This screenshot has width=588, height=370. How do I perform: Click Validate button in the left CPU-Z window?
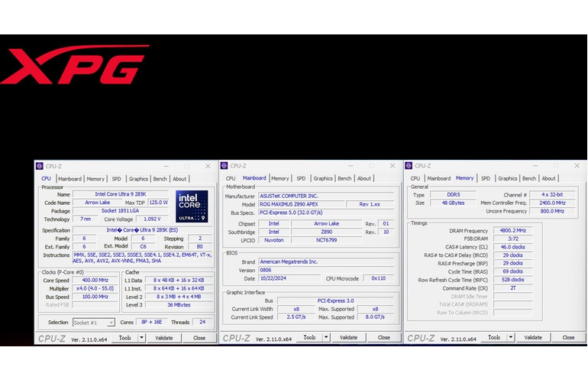164,338
